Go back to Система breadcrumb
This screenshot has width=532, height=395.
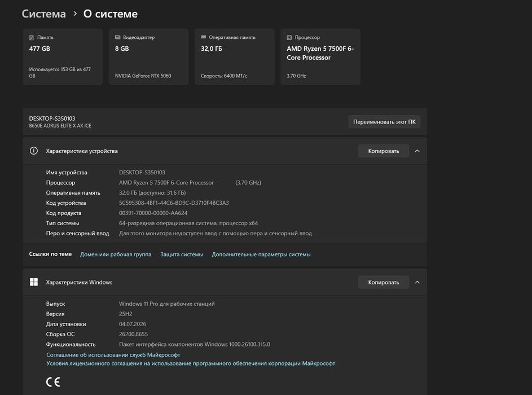point(44,14)
